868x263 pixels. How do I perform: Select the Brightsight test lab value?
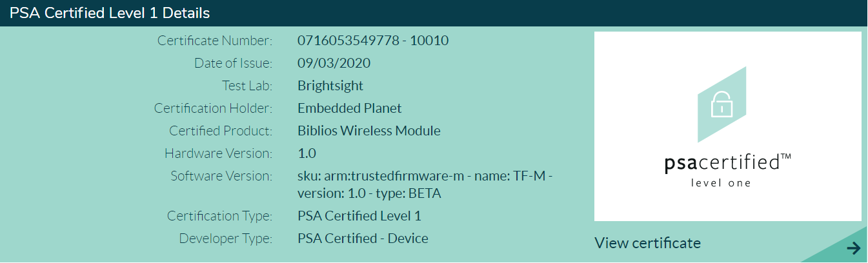[330, 86]
